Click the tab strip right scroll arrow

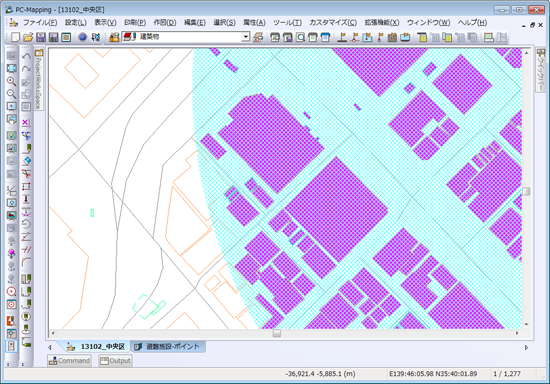pyautogui.click(x=526, y=347)
